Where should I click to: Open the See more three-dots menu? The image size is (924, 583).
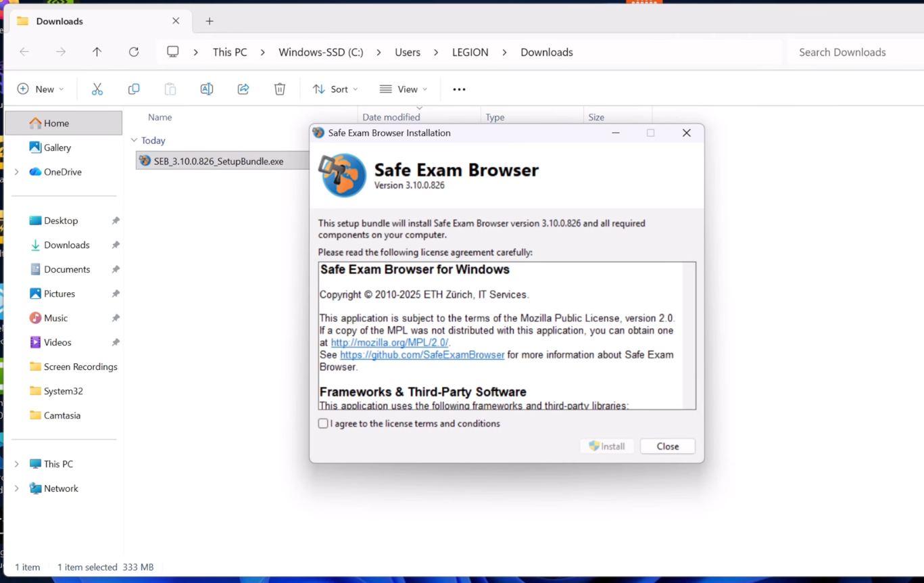[x=459, y=89]
